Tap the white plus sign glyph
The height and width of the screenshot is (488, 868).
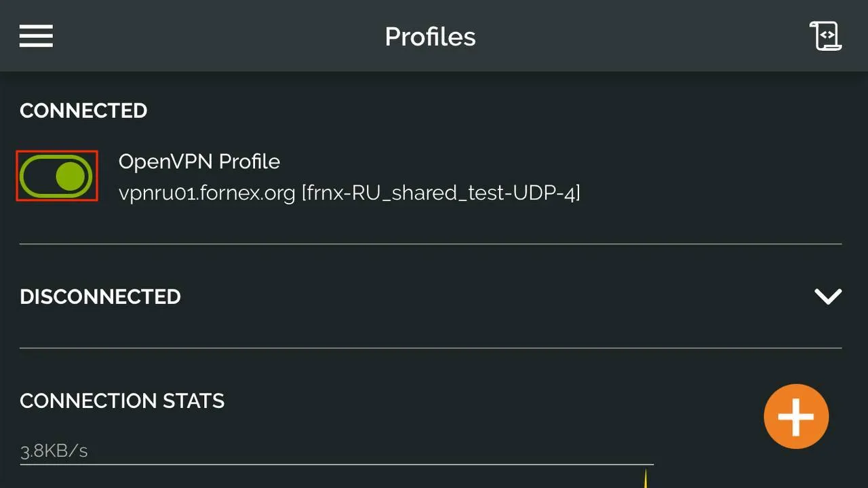(796, 416)
